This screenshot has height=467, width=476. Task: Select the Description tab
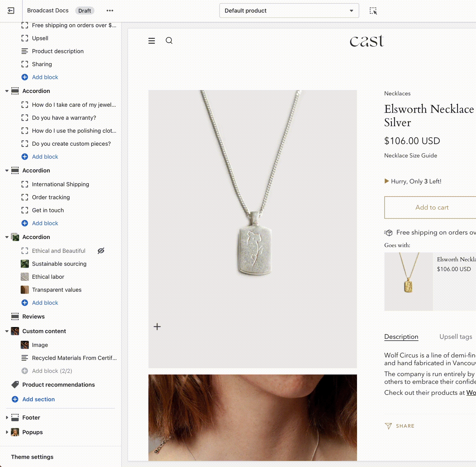tap(401, 337)
